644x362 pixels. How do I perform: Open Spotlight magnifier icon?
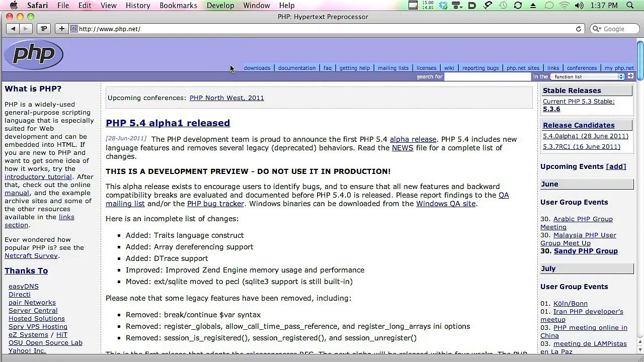point(630,6)
